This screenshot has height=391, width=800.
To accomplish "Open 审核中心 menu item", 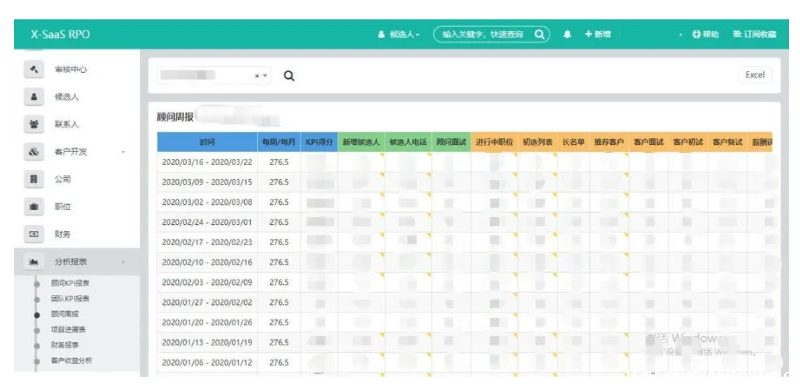I will pyautogui.click(x=70, y=69).
